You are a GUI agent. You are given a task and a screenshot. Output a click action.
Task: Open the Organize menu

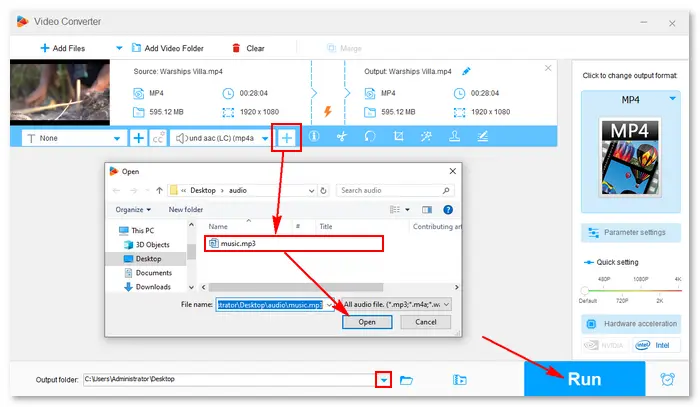(x=133, y=210)
